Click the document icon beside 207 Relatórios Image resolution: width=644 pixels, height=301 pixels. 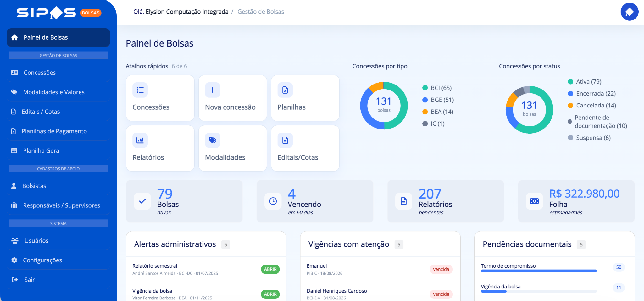(x=404, y=201)
